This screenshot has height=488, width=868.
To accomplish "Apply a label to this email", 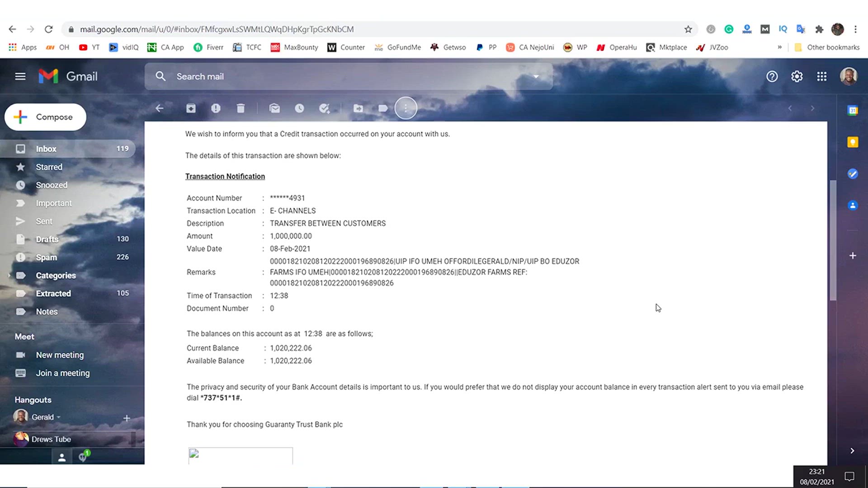I will pyautogui.click(x=383, y=108).
